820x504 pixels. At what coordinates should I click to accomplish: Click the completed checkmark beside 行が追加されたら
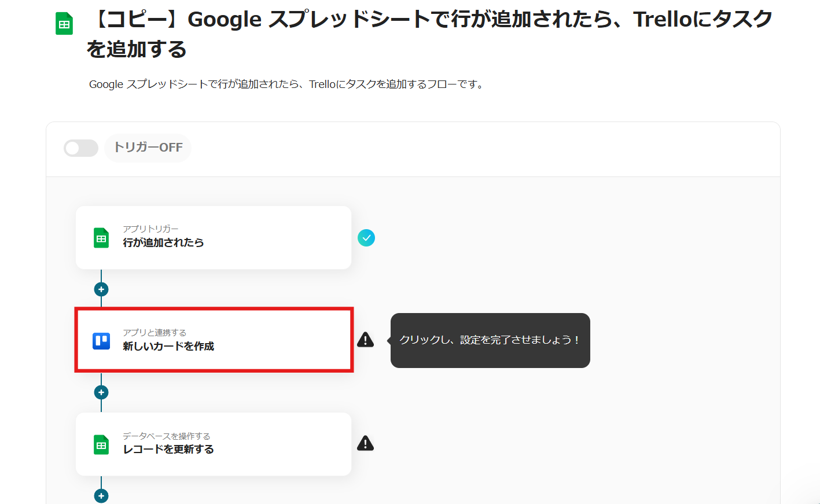pyautogui.click(x=366, y=238)
